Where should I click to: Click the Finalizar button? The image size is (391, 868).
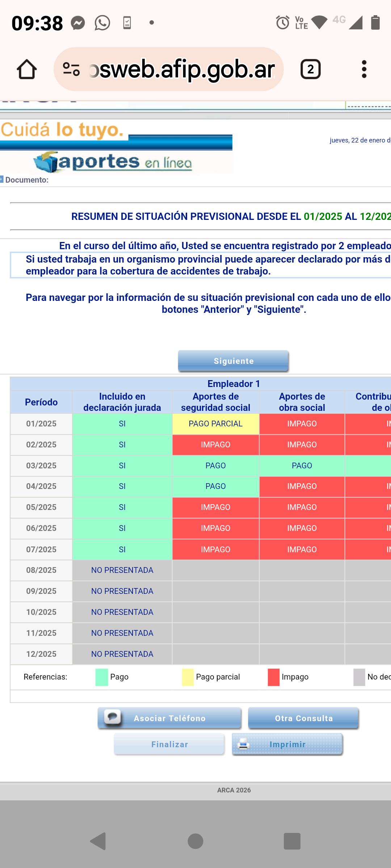click(169, 744)
